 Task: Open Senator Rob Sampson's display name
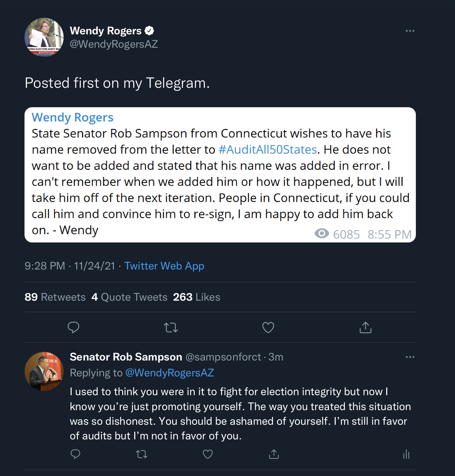[126, 357]
